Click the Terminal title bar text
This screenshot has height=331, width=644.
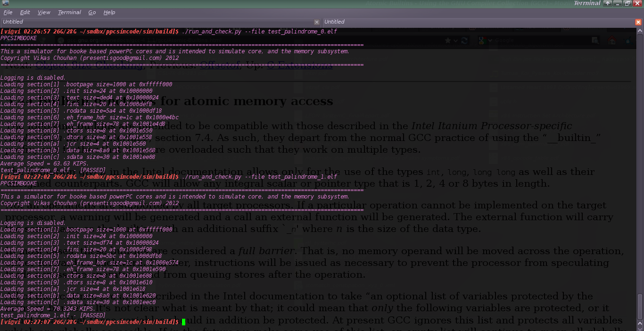586,3
